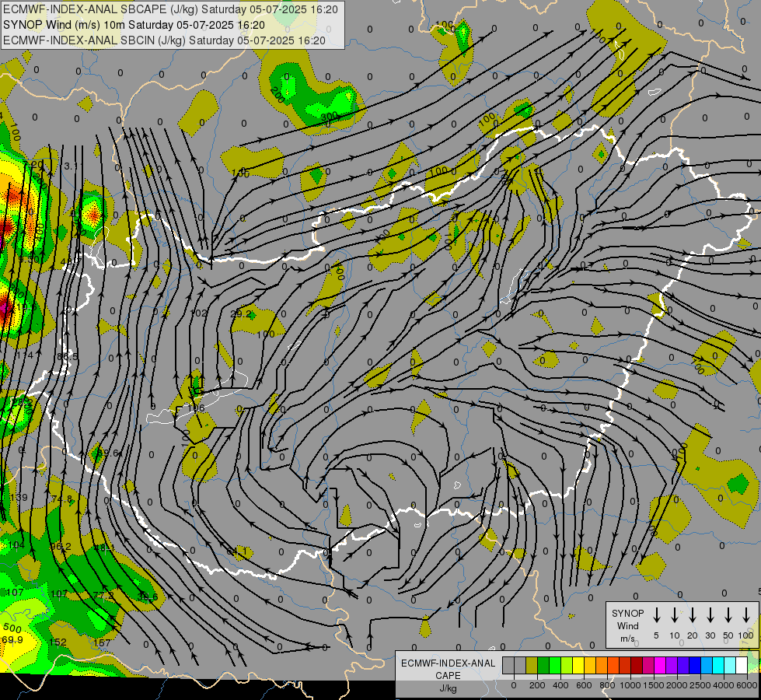Click the 96.2 grid value on the map
The height and width of the screenshot is (700, 761).
coord(61,547)
